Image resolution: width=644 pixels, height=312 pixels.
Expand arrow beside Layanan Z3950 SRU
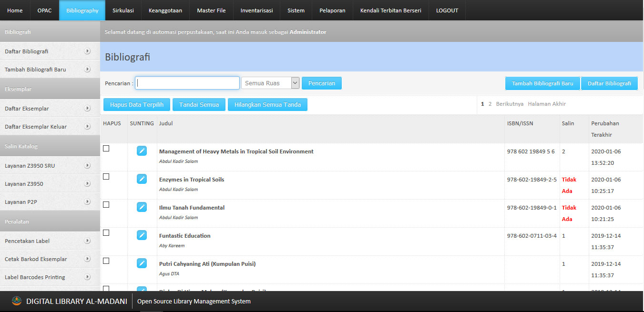(87, 166)
